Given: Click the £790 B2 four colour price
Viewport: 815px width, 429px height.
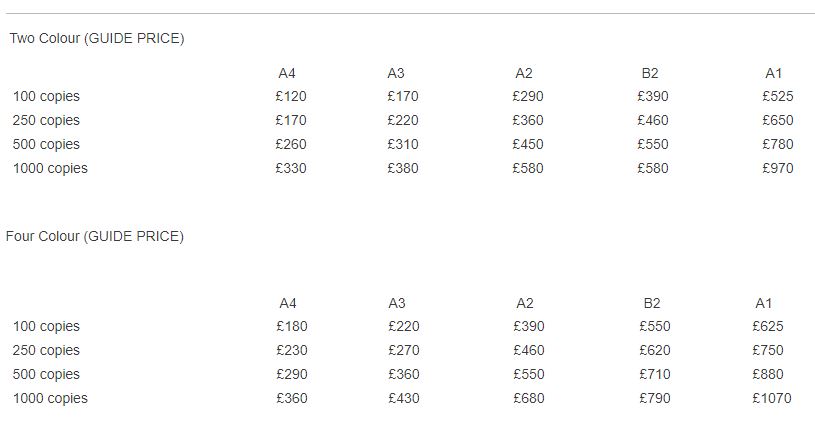Looking at the screenshot, I should pos(655,398).
